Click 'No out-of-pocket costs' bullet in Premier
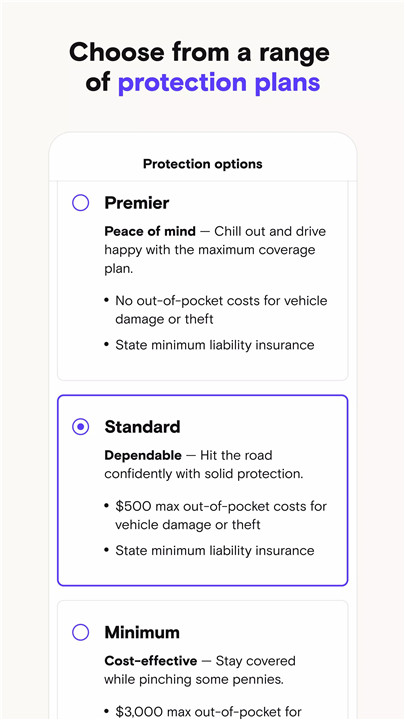Screen dimensions: 405x720 (x=221, y=309)
